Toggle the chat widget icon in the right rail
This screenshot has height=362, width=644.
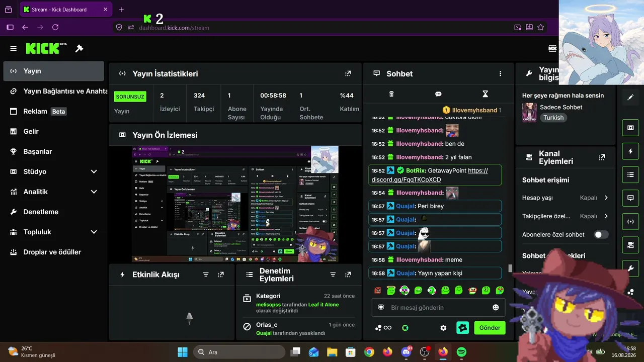(630, 198)
